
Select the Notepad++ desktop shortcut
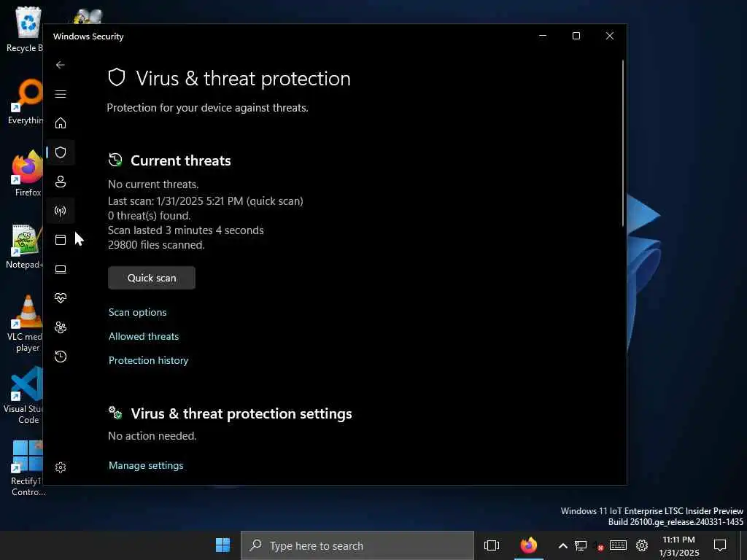pyautogui.click(x=25, y=246)
